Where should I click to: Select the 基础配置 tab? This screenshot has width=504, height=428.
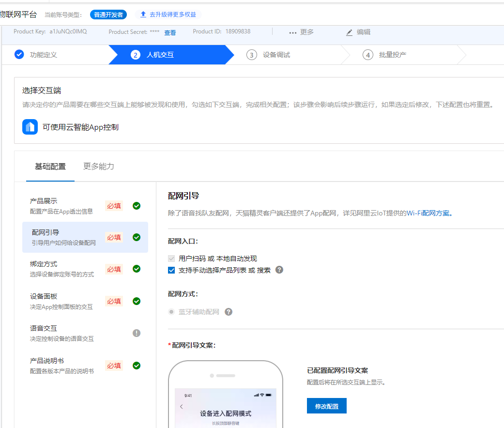pos(50,166)
